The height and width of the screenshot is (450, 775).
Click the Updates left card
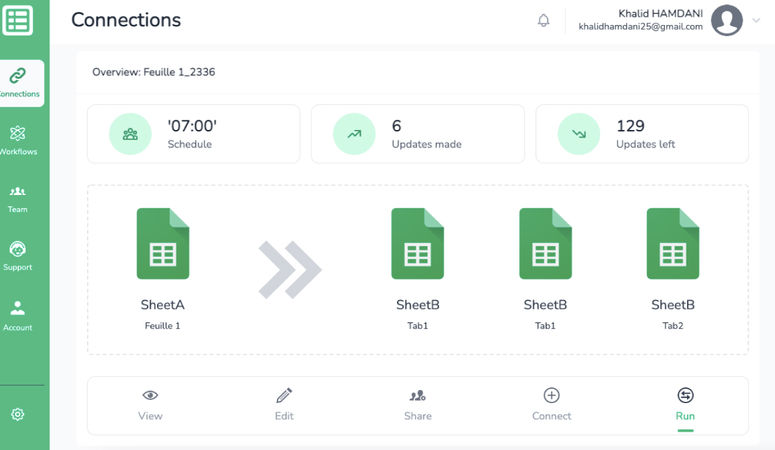pos(642,134)
